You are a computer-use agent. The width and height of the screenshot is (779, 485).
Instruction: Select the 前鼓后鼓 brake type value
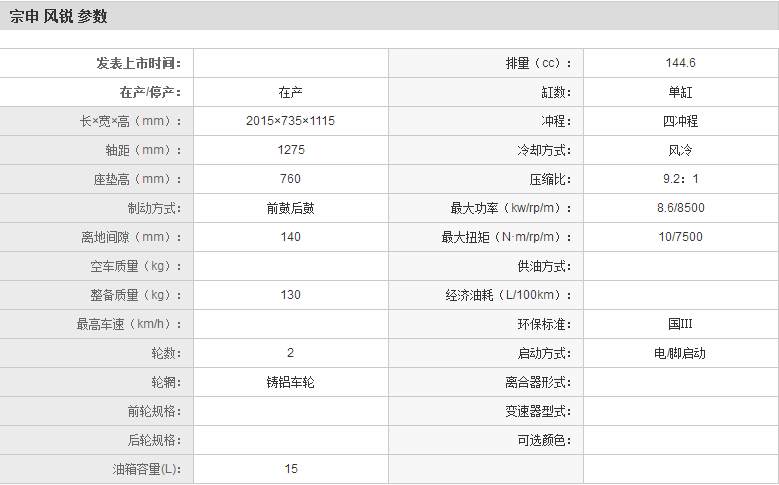290,208
